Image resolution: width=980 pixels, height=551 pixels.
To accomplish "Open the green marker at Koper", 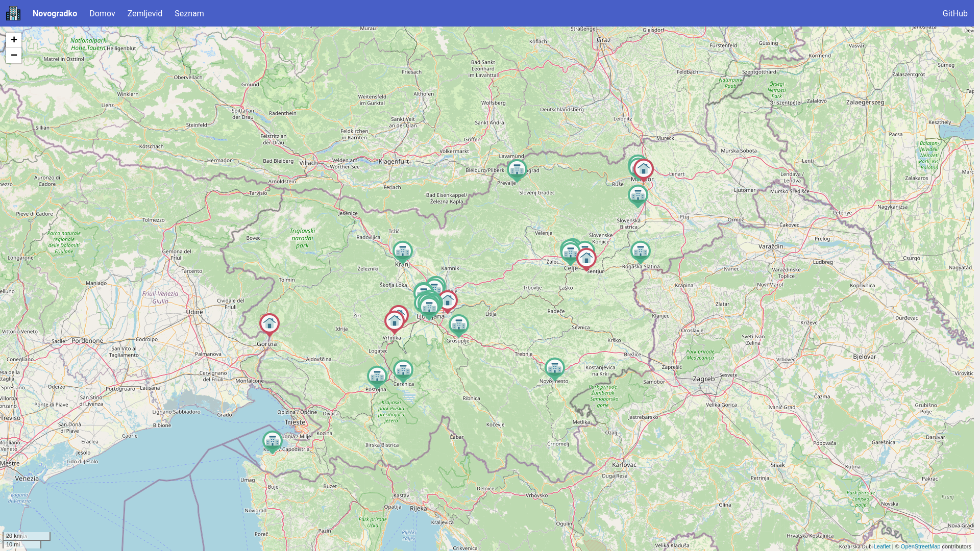I will 273,442.
